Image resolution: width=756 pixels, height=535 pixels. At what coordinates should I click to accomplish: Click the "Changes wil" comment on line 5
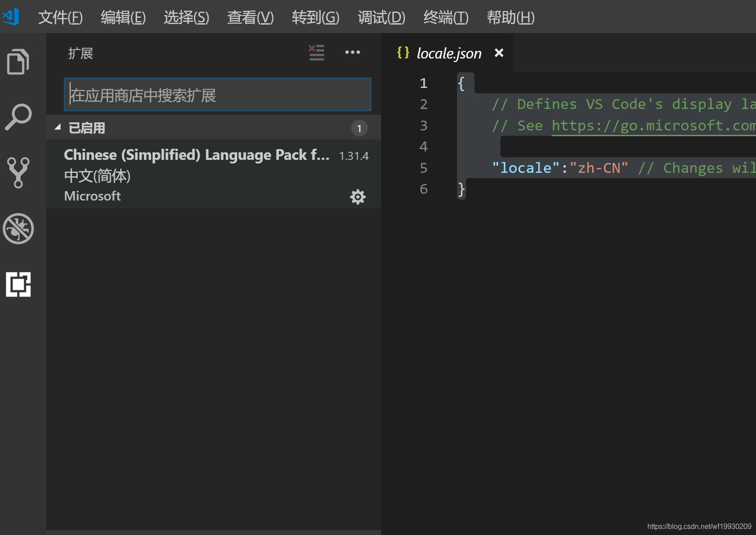697,168
